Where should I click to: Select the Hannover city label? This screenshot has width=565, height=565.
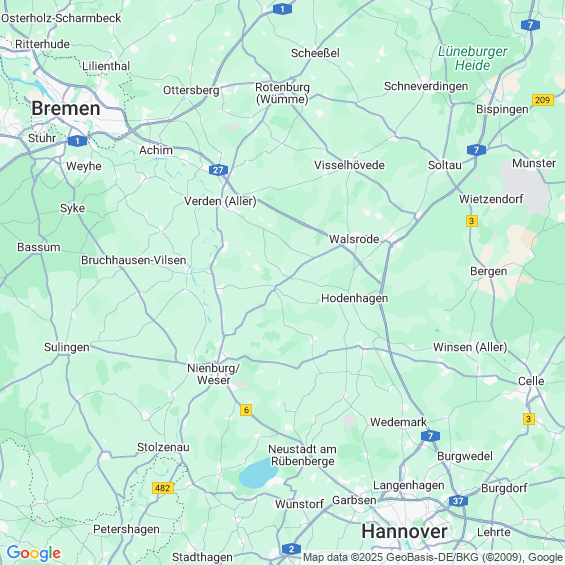click(x=404, y=531)
